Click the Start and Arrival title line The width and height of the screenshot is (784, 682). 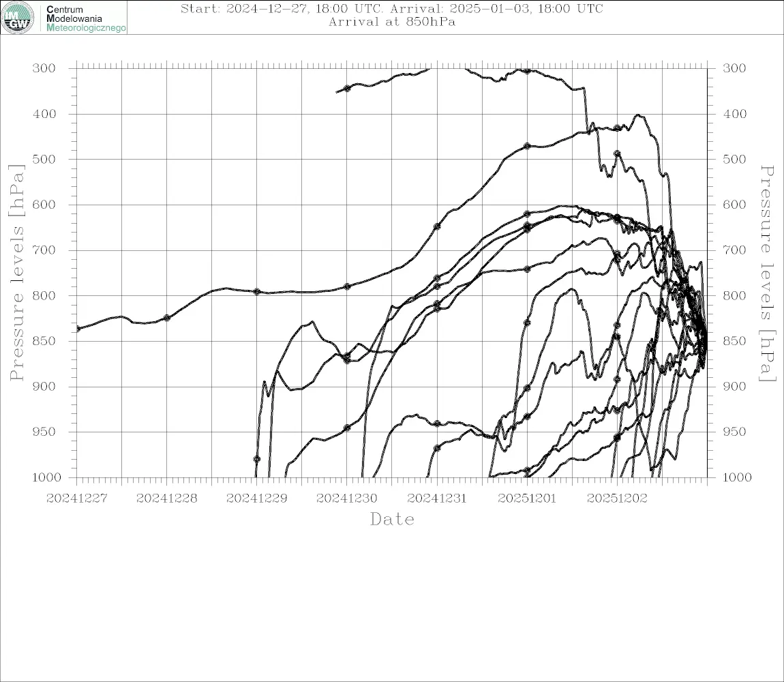point(392,8)
